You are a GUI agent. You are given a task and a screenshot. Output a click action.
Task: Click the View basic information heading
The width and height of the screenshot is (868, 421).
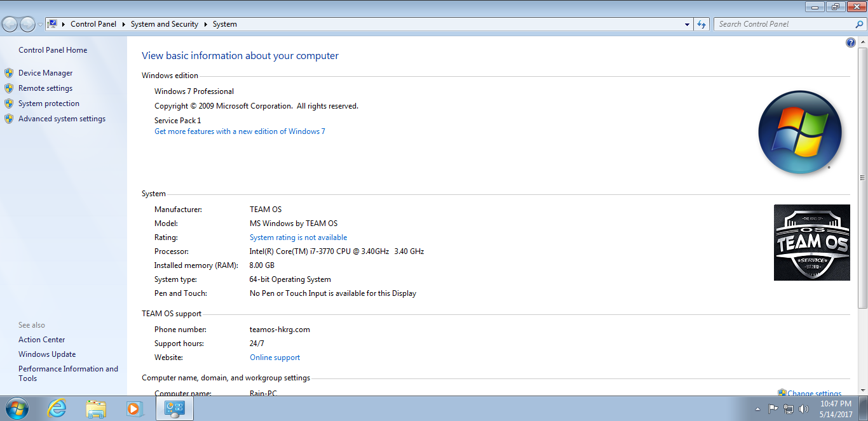[240, 56]
